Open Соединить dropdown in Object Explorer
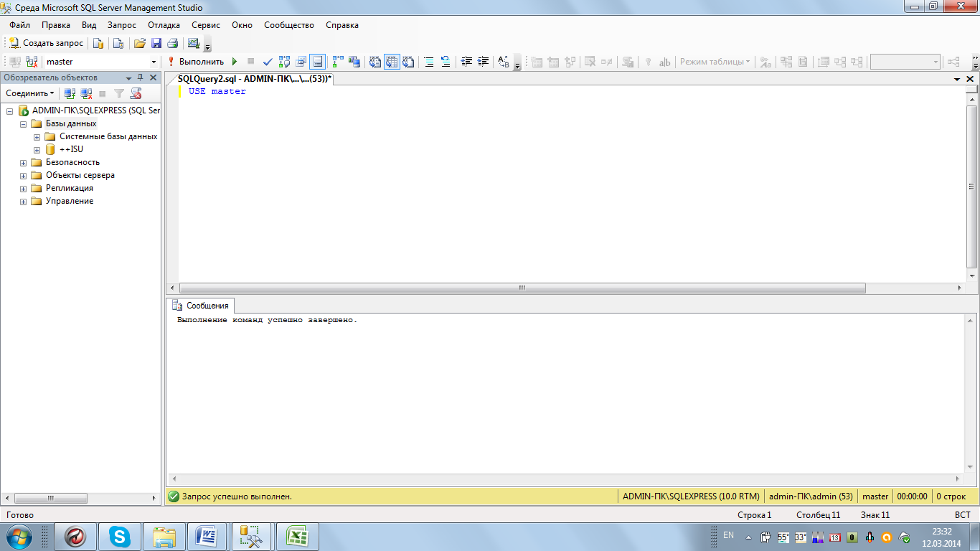The width and height of the screenshot is (980, 551). [x=30, y=93]
